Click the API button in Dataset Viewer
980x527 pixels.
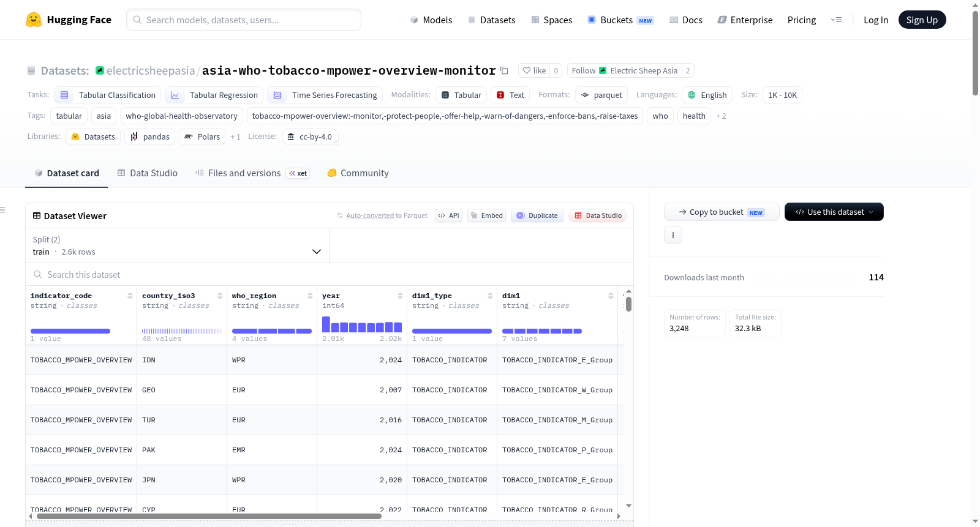448,215
